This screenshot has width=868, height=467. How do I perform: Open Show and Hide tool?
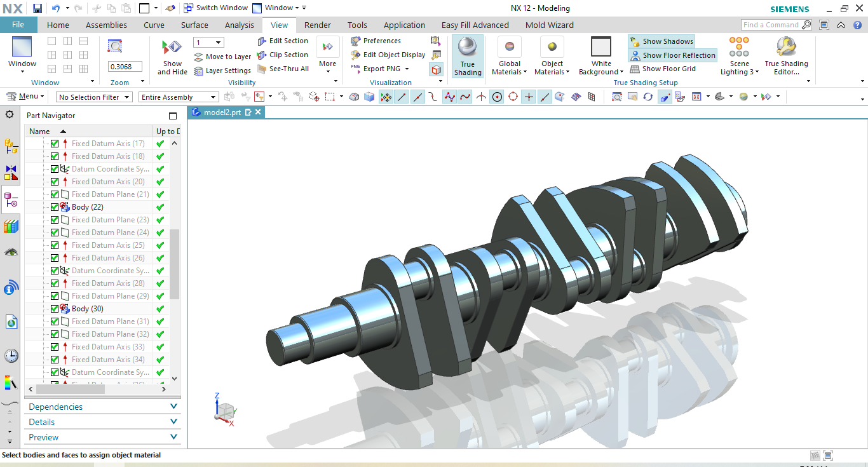(x=172, y=57)
